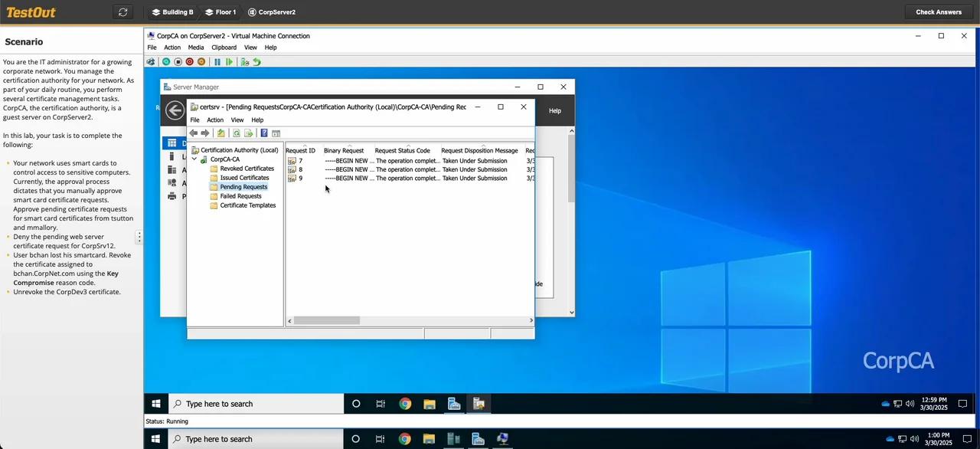
Task: Toggle the console tree visibility in certsrv
Action: pyautogui.click(x=276, y=133)
